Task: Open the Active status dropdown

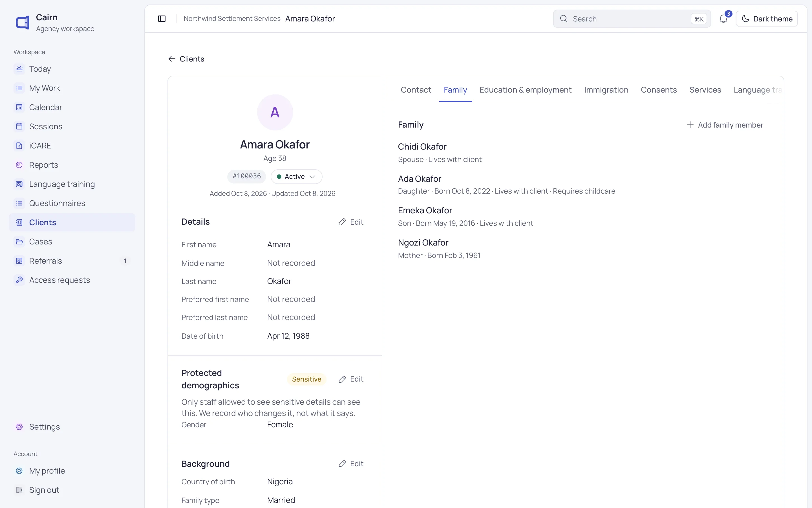Action: click(x=296, y=177)
